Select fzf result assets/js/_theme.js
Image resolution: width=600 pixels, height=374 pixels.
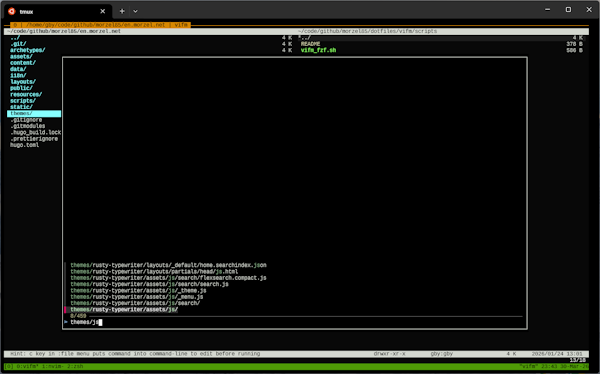click(x=139, y=291)
